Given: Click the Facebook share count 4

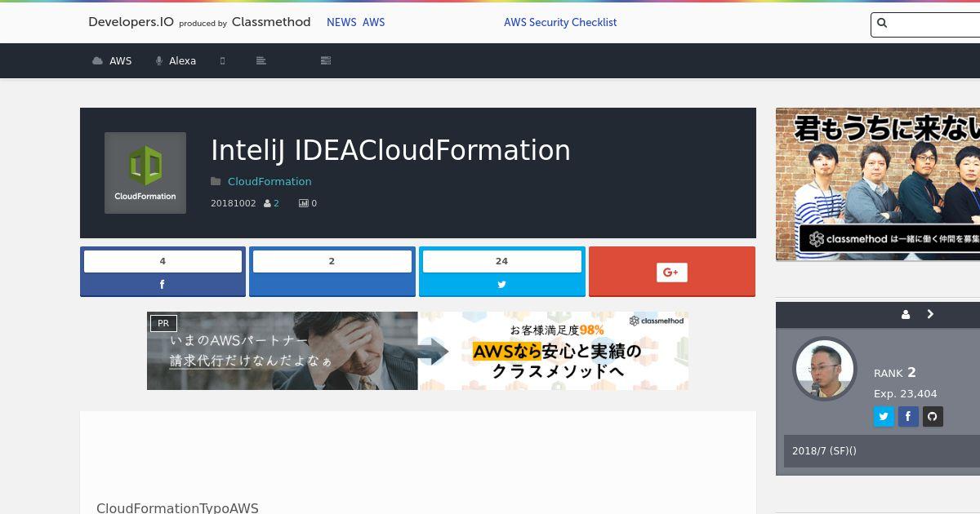Looking at the screenshot, I should [x=163, y=261].
